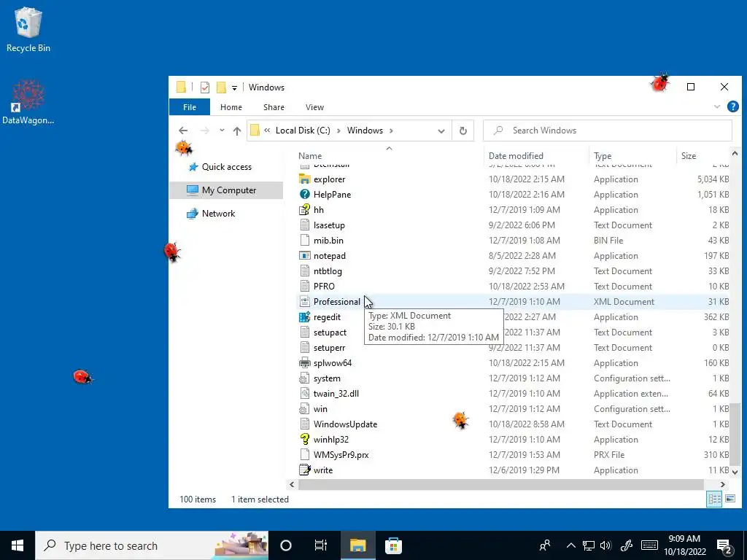Open Task View on the taskbar

(x=321, y=545)
